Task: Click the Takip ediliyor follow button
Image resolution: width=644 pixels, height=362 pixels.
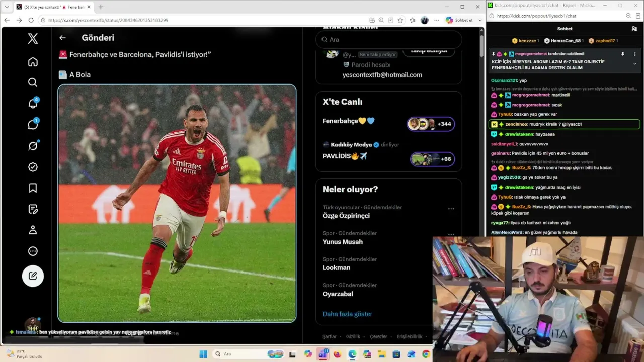Action: (x=429, y=51)
